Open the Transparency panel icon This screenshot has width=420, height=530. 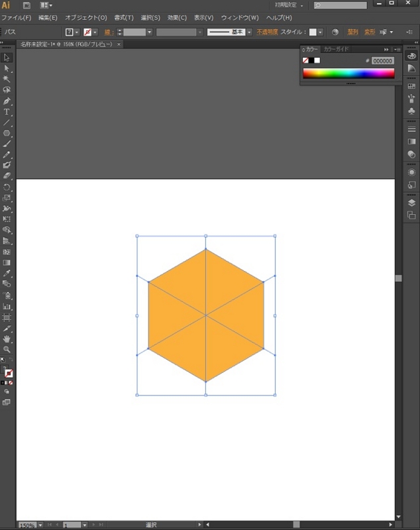411,154
